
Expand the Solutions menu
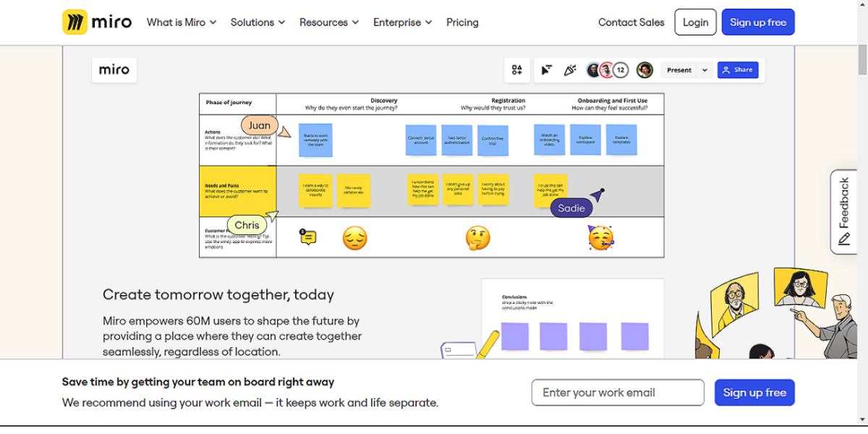coord(258,22)
